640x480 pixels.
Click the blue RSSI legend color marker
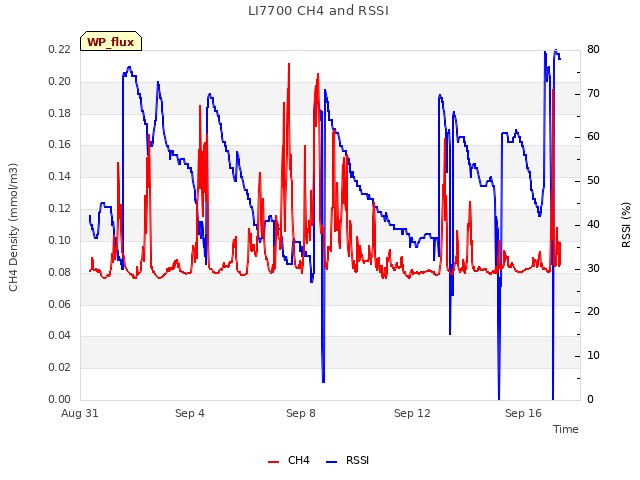332,462
